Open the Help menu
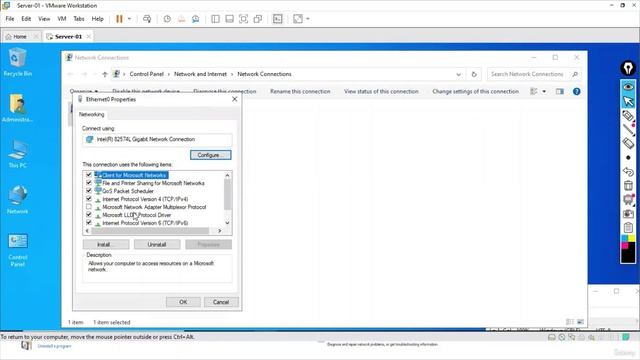Image resolution: width=640 pixels, height=360 pixels. (98, 19)
